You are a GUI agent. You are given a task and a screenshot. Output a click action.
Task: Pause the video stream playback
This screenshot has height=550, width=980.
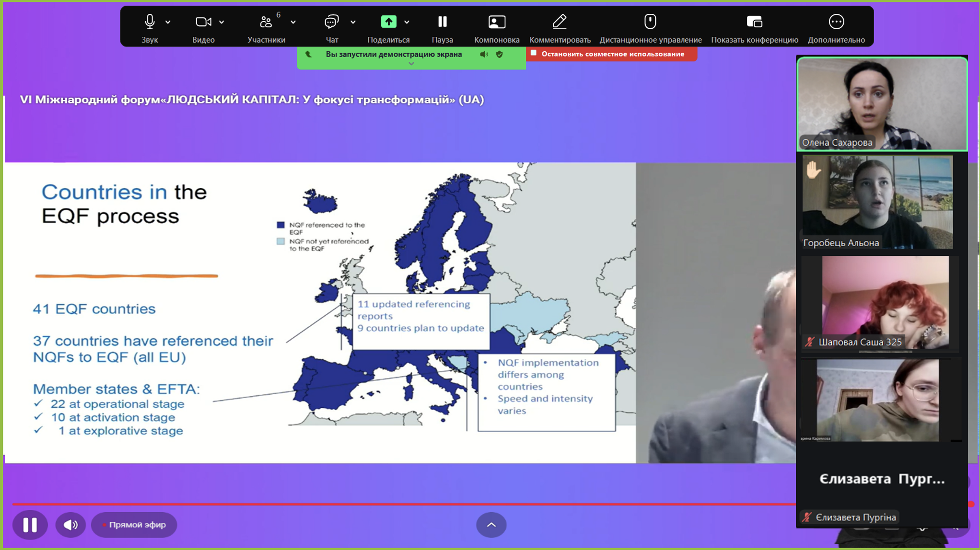pyautogui.click(x=30, y=525)
